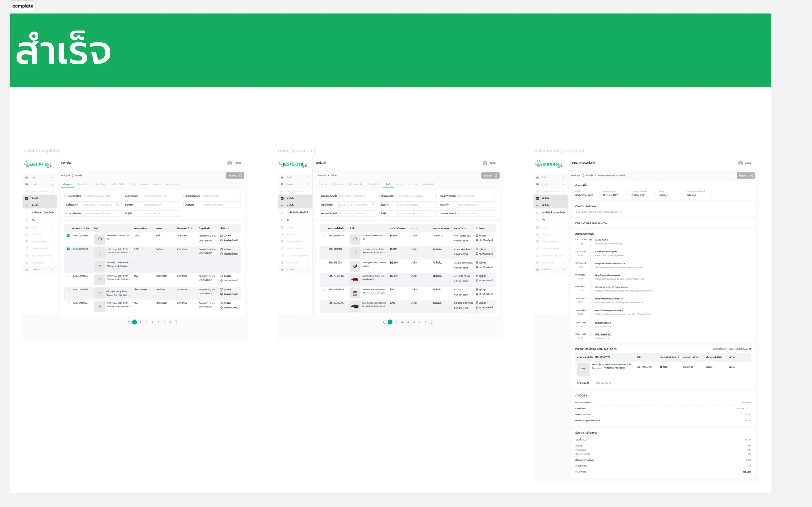812x507 pixels.
Task: Select the order detail (complete) frame title
Action: (x=559, y=151)
